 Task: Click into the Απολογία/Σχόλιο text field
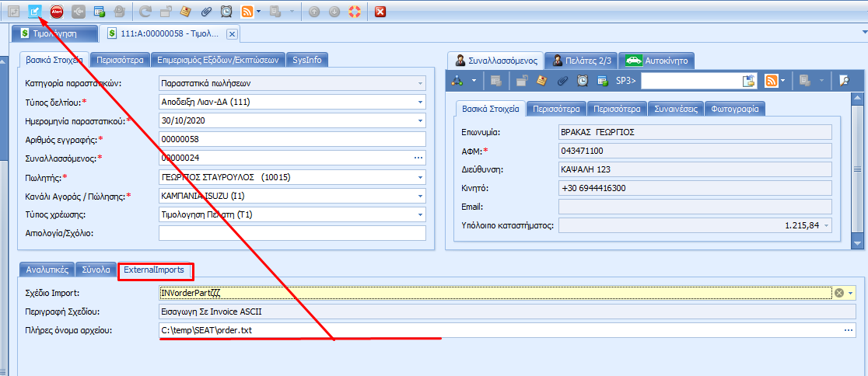tap(292, 234)
